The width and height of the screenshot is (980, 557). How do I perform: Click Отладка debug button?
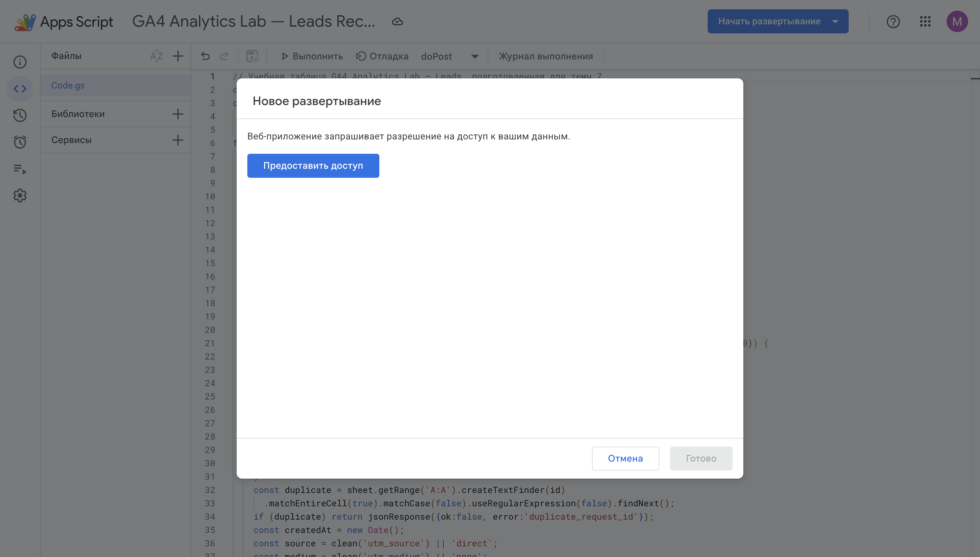pos(382,56)
